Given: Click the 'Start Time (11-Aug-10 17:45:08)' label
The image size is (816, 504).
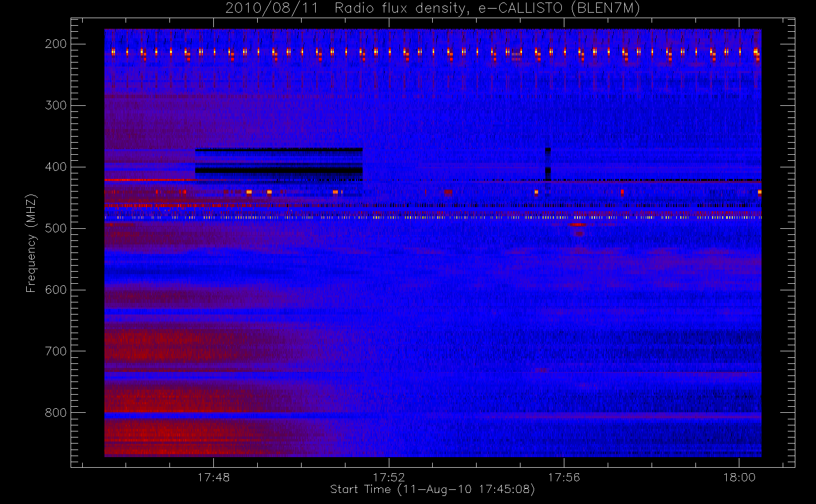Looking at the screenshot, I should click(432, 489).
